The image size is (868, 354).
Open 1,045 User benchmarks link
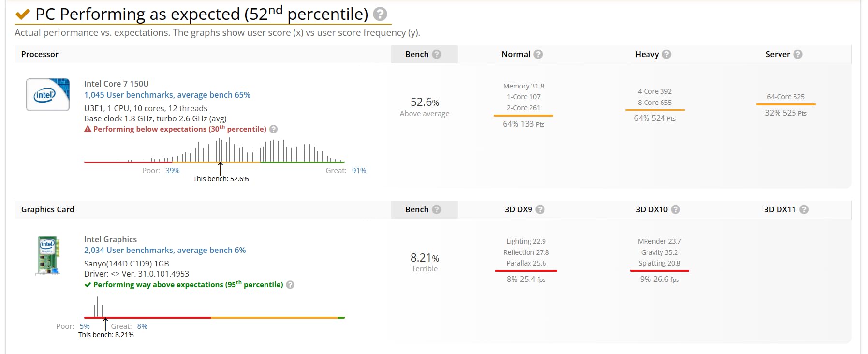click(x=167, y=95)
